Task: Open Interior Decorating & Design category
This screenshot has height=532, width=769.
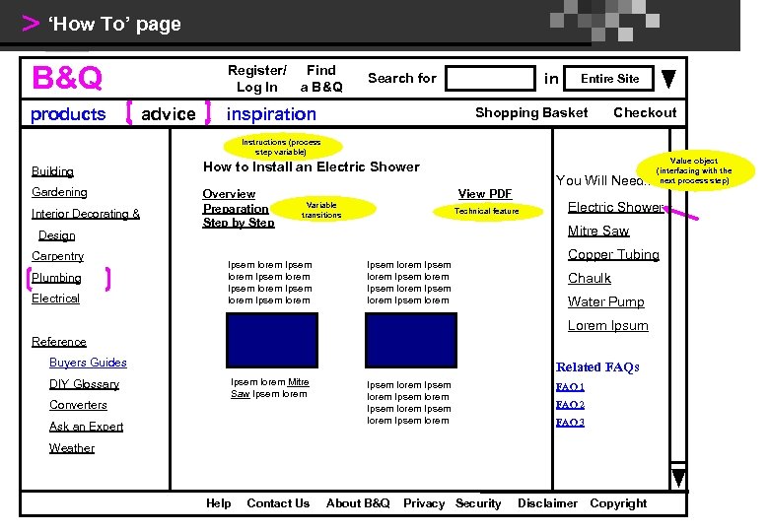Action: [x=86, y=225]
